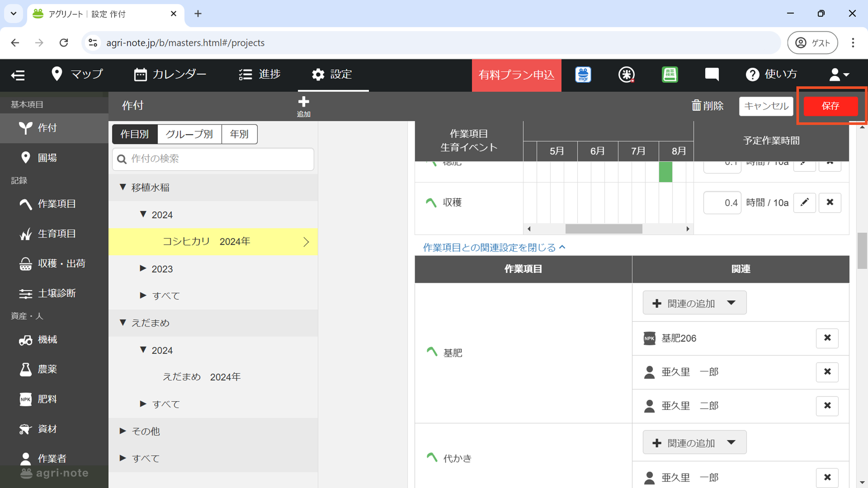868x488 pixels.
Task: Collapse the えだまめ tree group
Action: (x=123, y=322)
